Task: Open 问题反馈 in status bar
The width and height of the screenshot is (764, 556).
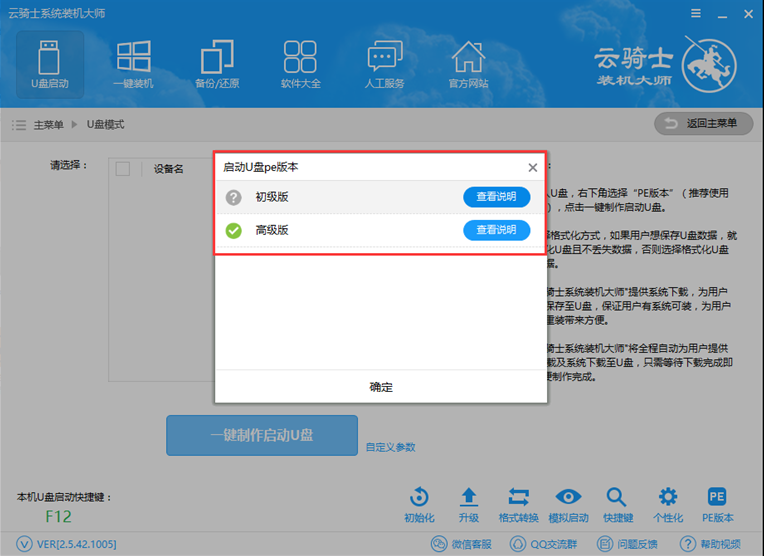Action: 627,544
